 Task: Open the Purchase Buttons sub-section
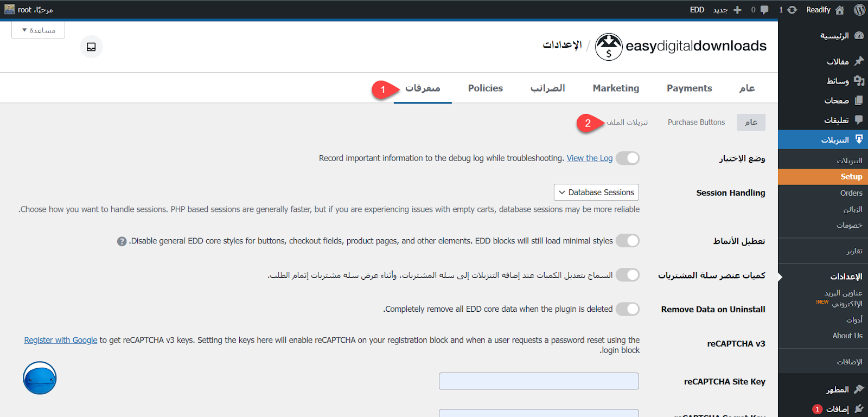[x=696, y=122]
